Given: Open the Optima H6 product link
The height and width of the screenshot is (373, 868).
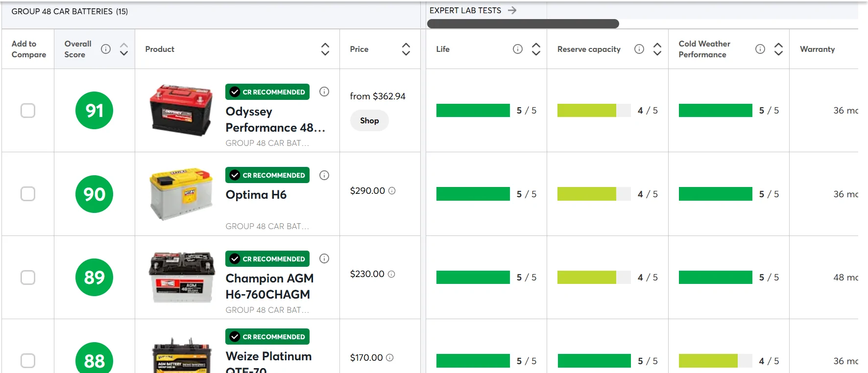Looking at the screenshot, I should point(256,195).
